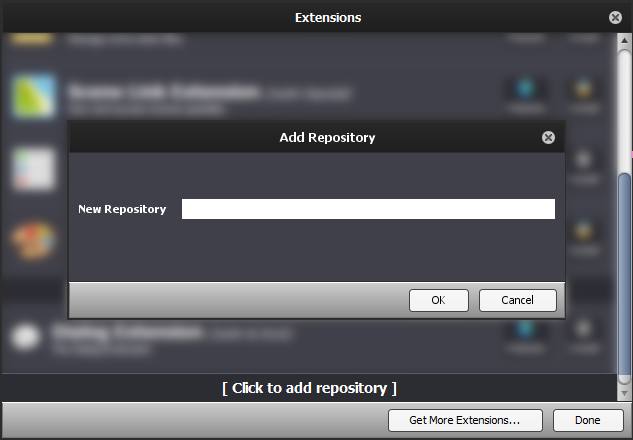Click the blurred globe icon in the bottom extension row
The width and height of the screenshot is (633, 440).
(x=525, y=328)
